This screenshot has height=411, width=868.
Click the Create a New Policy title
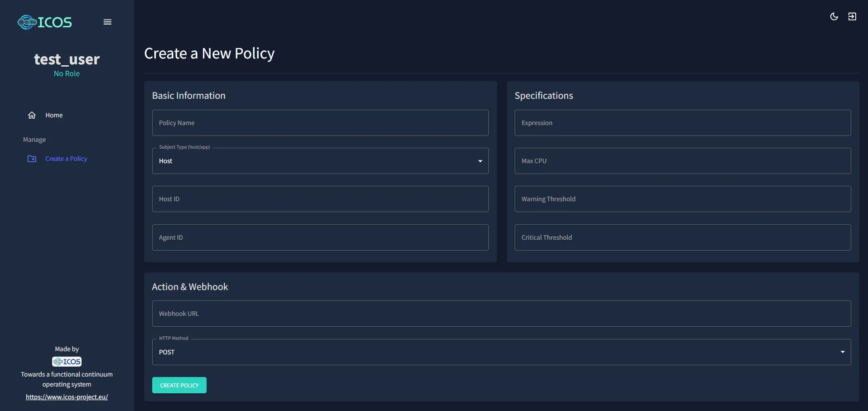(209, 53)
